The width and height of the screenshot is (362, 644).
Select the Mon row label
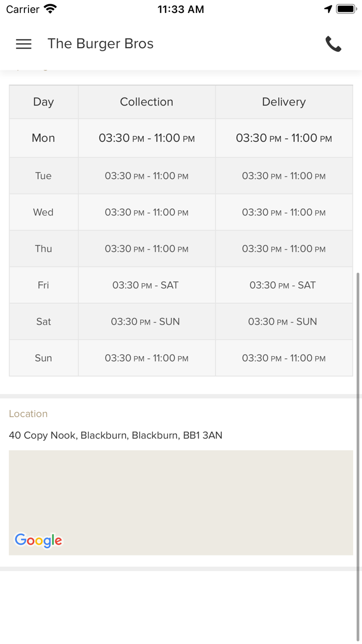43,138
